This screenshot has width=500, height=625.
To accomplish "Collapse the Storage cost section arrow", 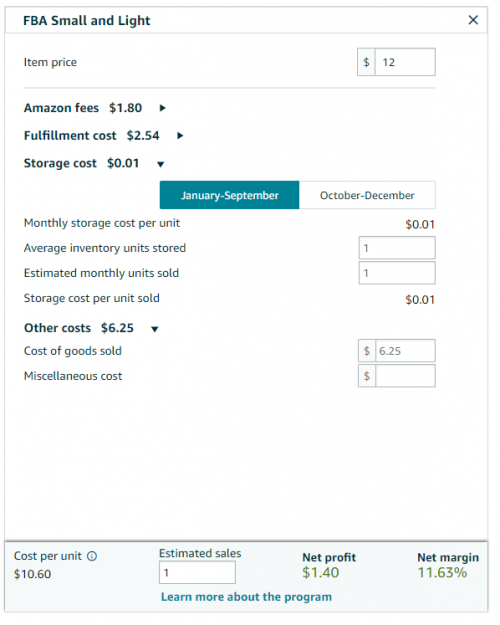I will (161, 164).
